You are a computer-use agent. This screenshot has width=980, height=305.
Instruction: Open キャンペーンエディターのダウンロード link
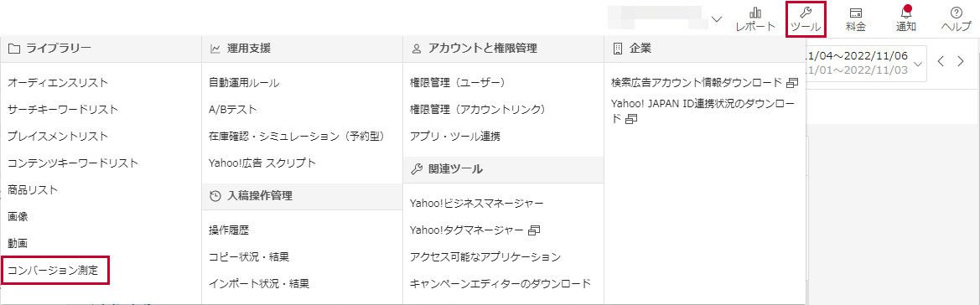pos(500,284)
